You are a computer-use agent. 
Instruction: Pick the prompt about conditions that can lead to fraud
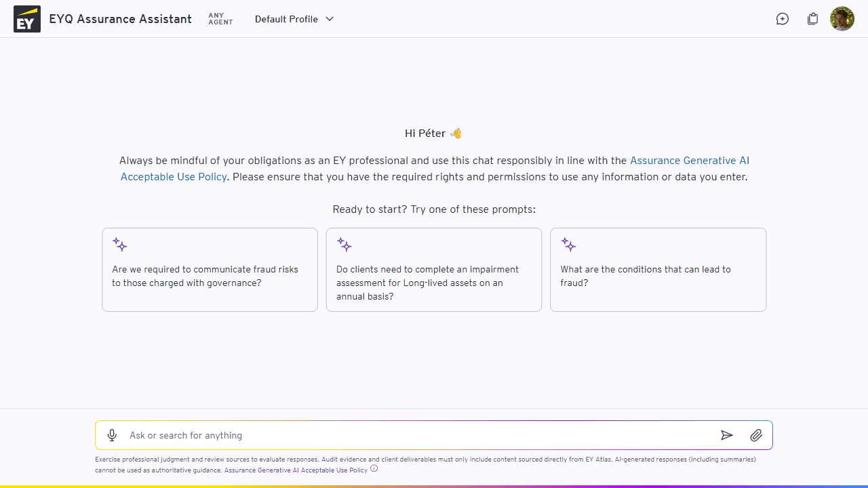[658, 270]
